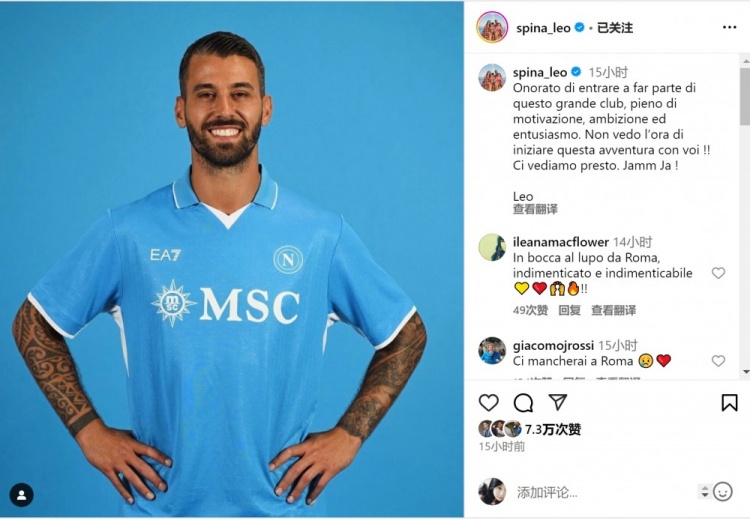Click the comment box stepper arrows
The height and width of the screenshot is (520, 750).
coord(704,491)
